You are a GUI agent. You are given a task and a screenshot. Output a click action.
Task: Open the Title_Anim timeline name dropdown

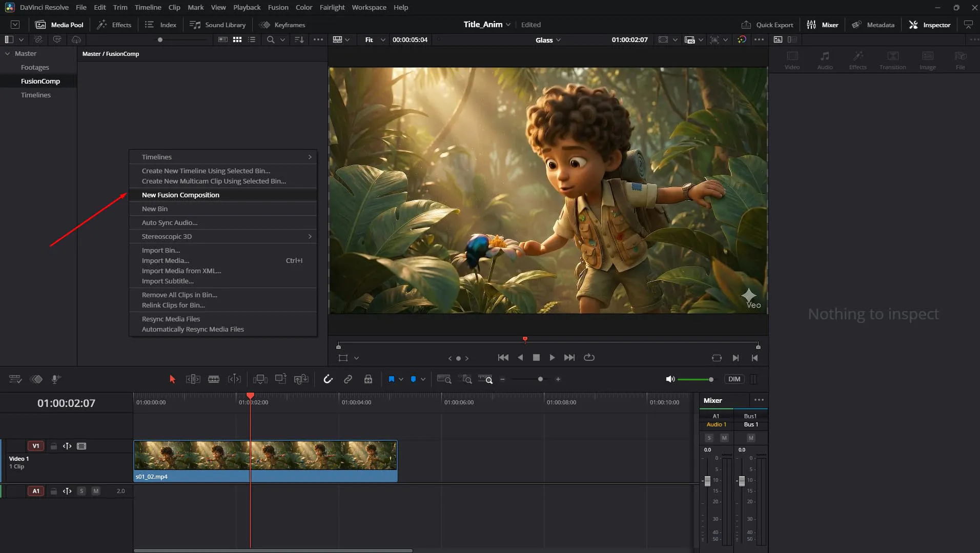pyautogui.click(x=487, y=25)
